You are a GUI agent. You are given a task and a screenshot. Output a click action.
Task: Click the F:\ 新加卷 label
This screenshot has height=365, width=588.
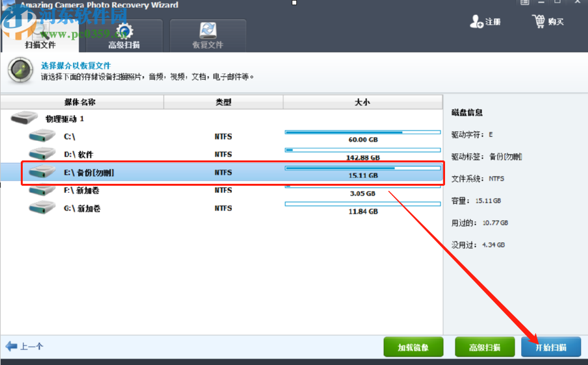tap(81, 190)
